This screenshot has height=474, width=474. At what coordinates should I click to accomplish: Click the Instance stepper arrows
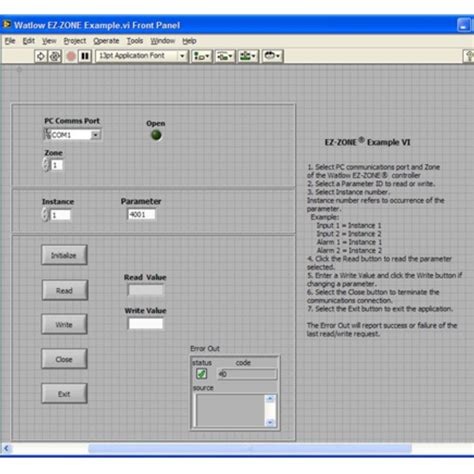(45, 215)
